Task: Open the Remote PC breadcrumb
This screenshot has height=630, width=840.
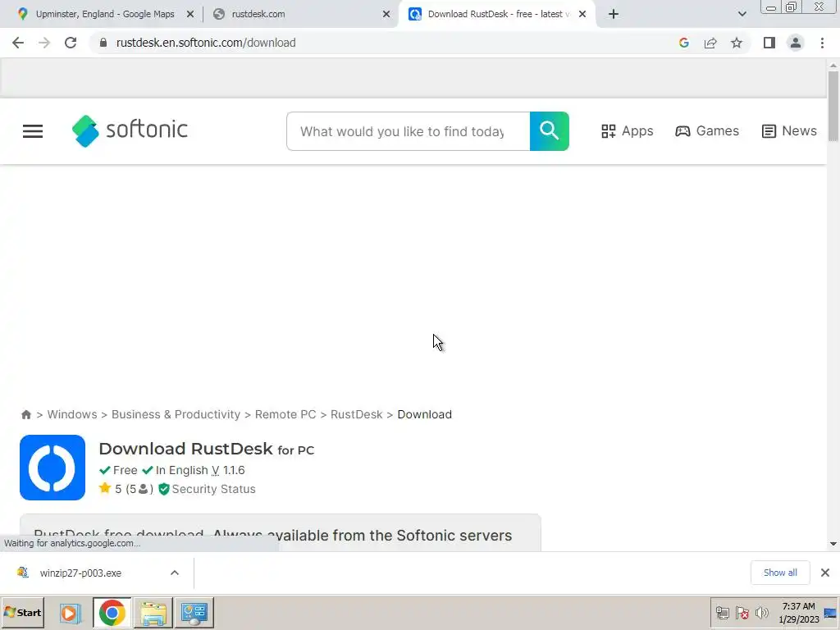Action: coord(285,414)
